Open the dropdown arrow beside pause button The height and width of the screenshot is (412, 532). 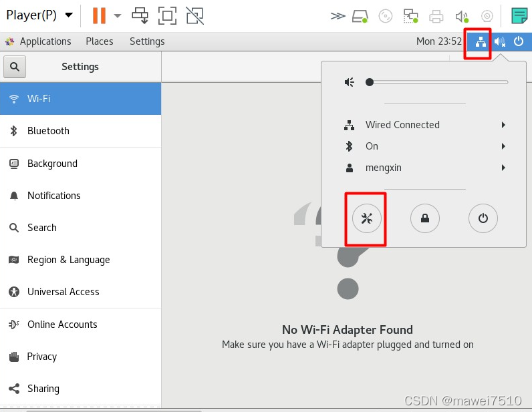pos(118,15)
